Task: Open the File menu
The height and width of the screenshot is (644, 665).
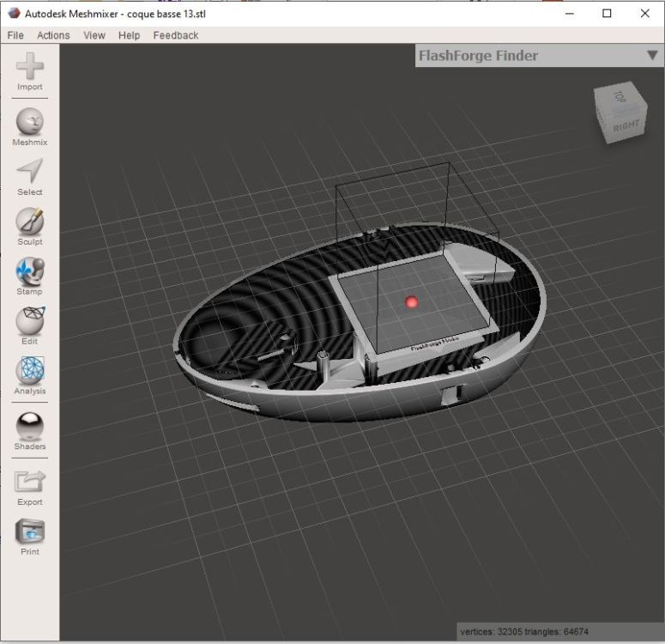Action: (x=15, y=35)
